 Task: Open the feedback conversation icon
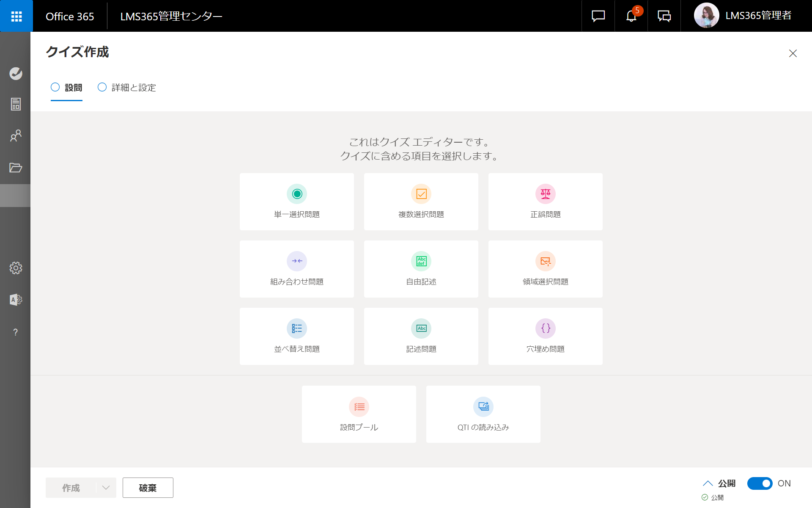pyautogui.click(x=664, y=16)
